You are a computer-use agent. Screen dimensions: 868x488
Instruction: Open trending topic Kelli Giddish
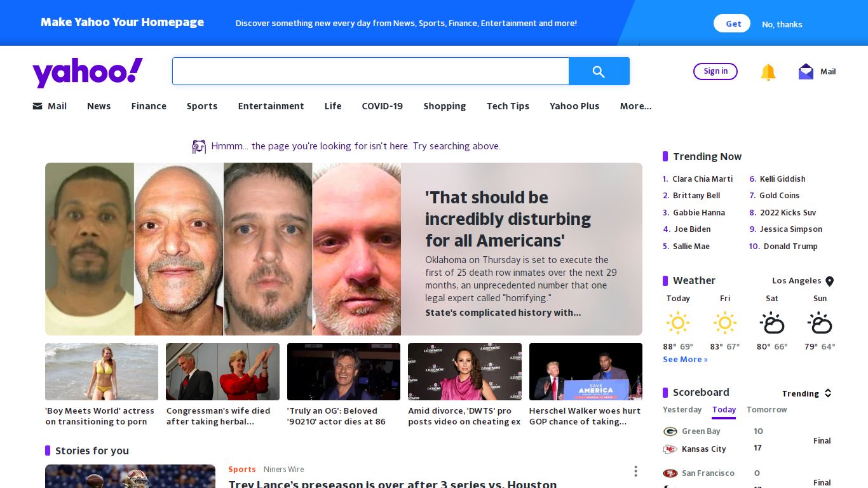click(783, 179)
